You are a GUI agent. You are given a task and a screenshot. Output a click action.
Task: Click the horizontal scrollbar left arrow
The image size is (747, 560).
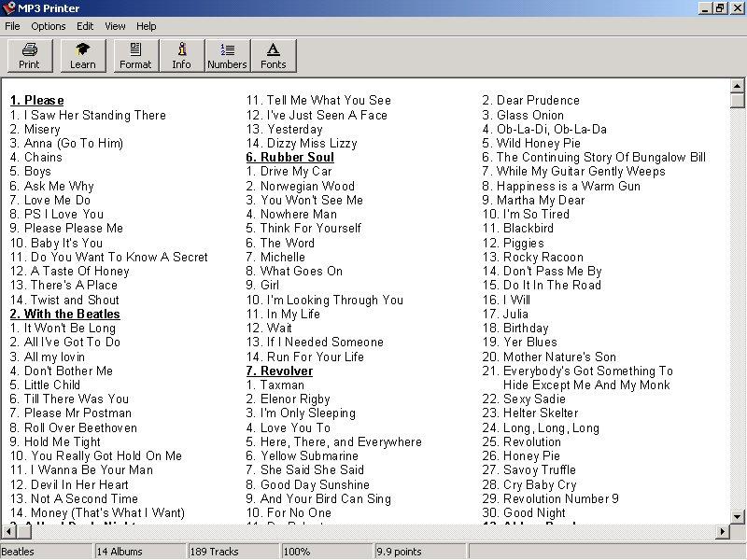(x=8, y=531)
